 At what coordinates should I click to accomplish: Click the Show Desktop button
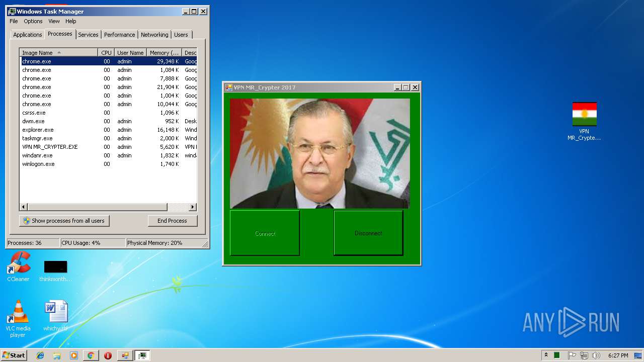click(x=638, y=355)
